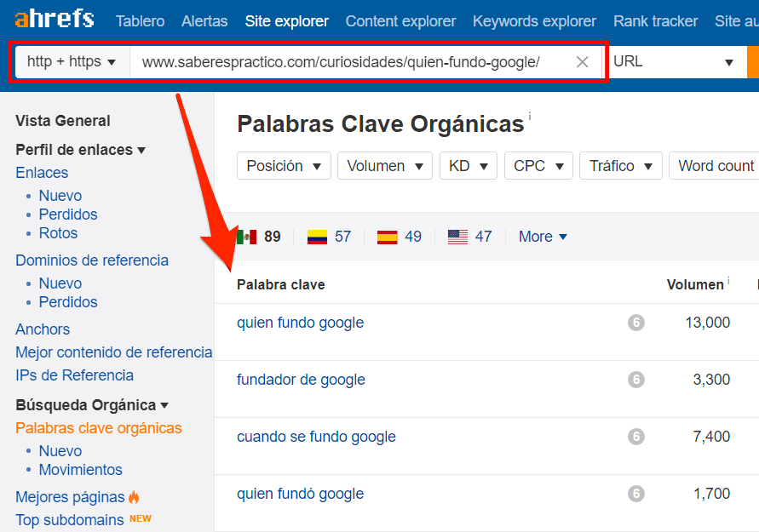Viewport: 759px width, 532px height.
Task: Click the info icon next to Volumen column
Action: tap(728, 279)
